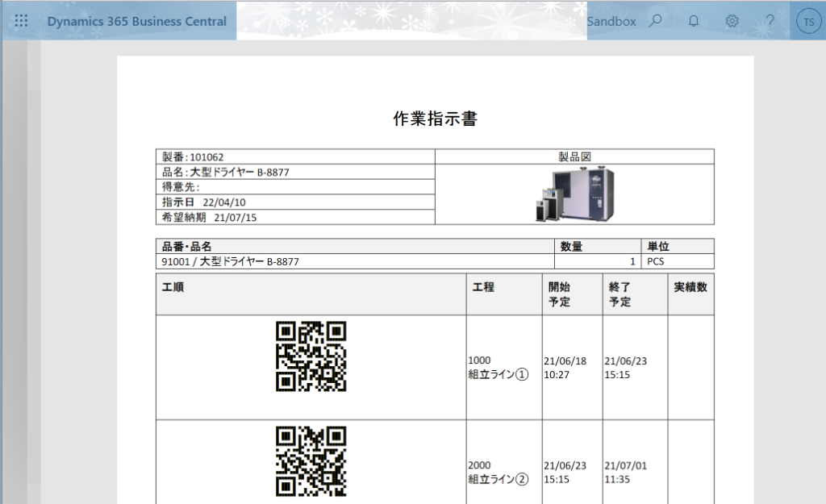Open the settings gear

(x=732, y=20)
